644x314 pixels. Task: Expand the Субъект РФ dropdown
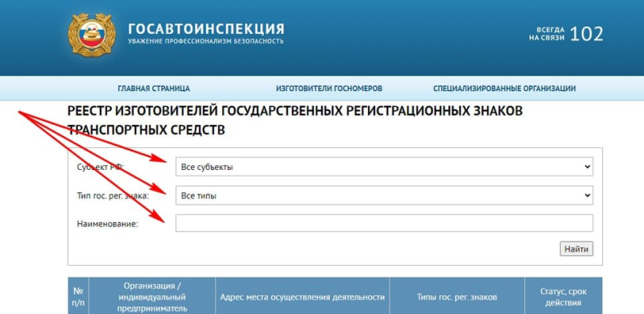pyautogui.click(x=384, y=167)
